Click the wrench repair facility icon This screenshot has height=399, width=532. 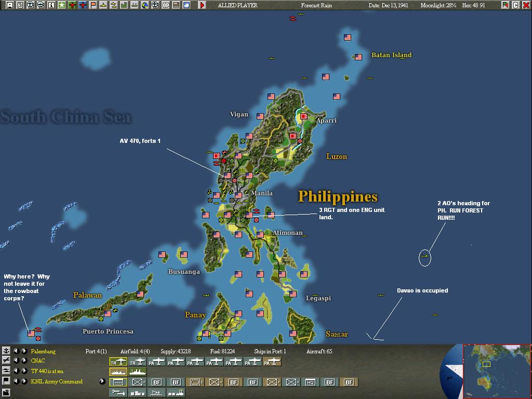pyautogui.click(x=118, y=393)
